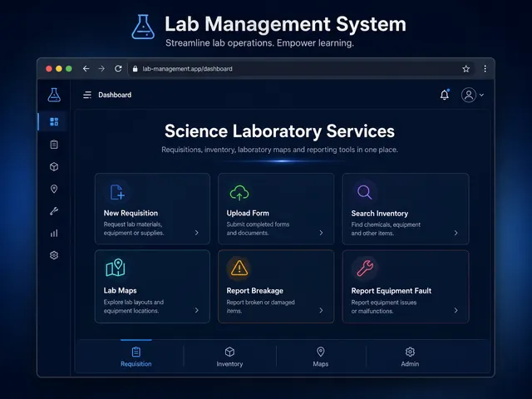
Task: Open the wrench maintenance icon in sidebar
Action: [x=54, y=211]
